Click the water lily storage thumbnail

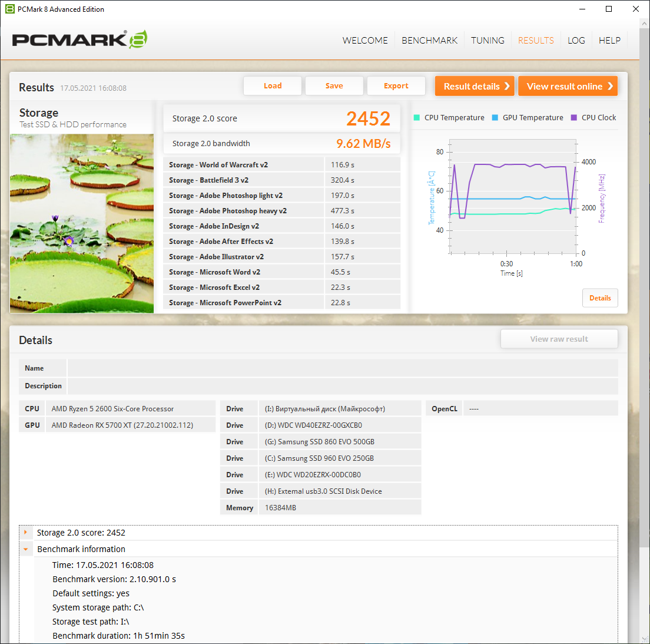pos(82,223)
